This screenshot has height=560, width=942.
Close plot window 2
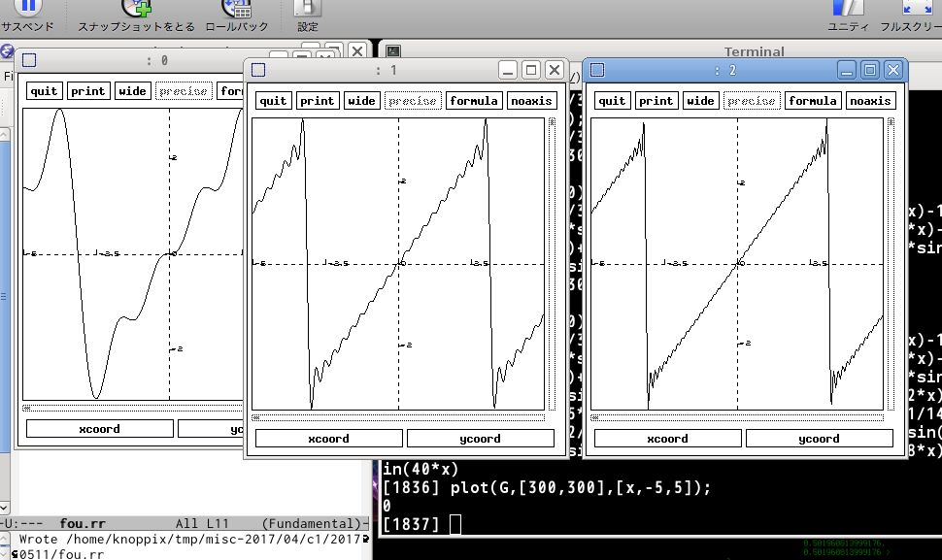tap(893, 70)
